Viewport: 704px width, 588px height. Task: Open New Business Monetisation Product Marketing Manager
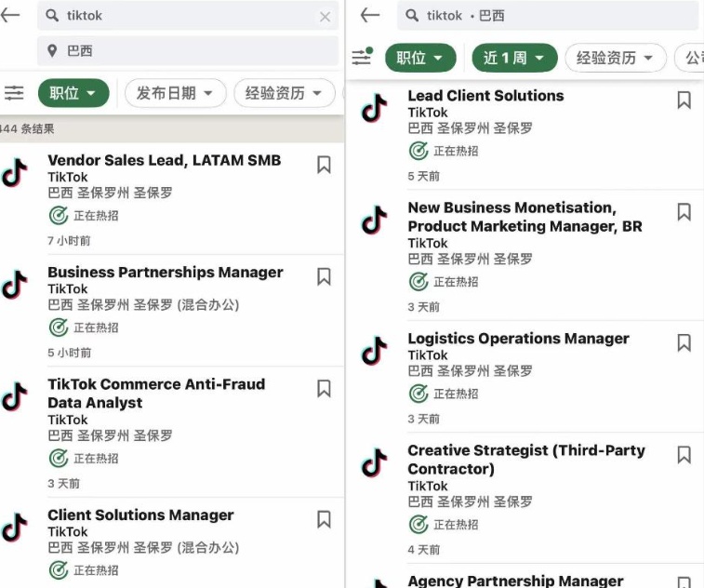point(525,217)
